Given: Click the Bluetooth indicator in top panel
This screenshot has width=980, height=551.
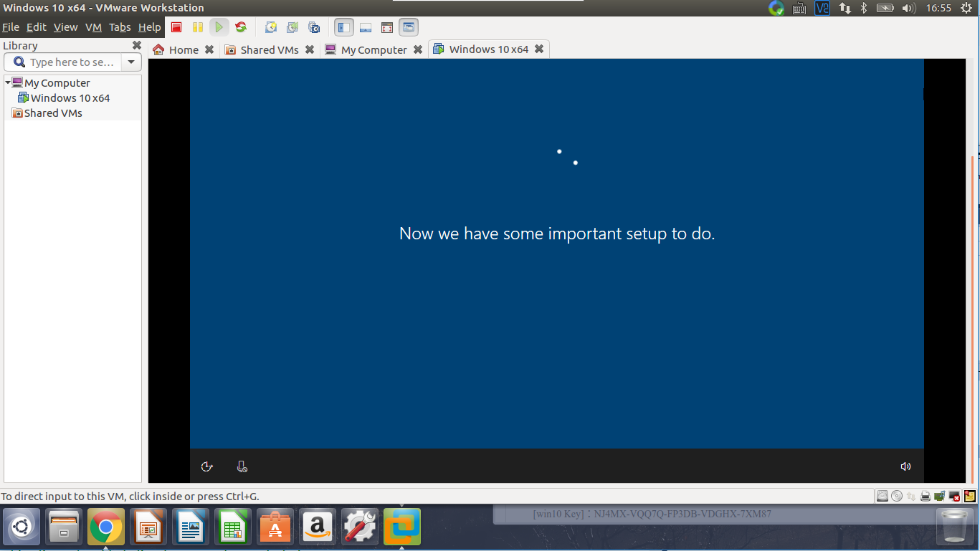Looking at the screenshot, I should click(864, 8).
